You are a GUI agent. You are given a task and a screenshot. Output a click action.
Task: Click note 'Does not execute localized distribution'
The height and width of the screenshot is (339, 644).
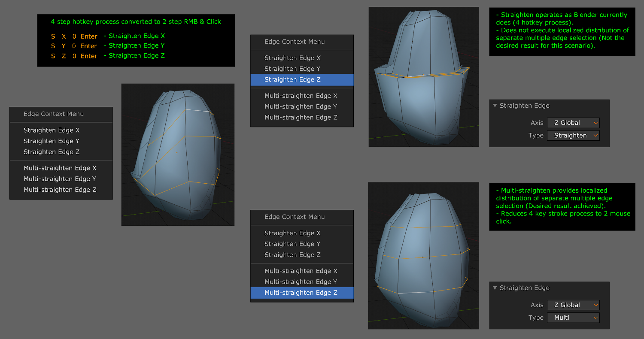coord(563,38)
